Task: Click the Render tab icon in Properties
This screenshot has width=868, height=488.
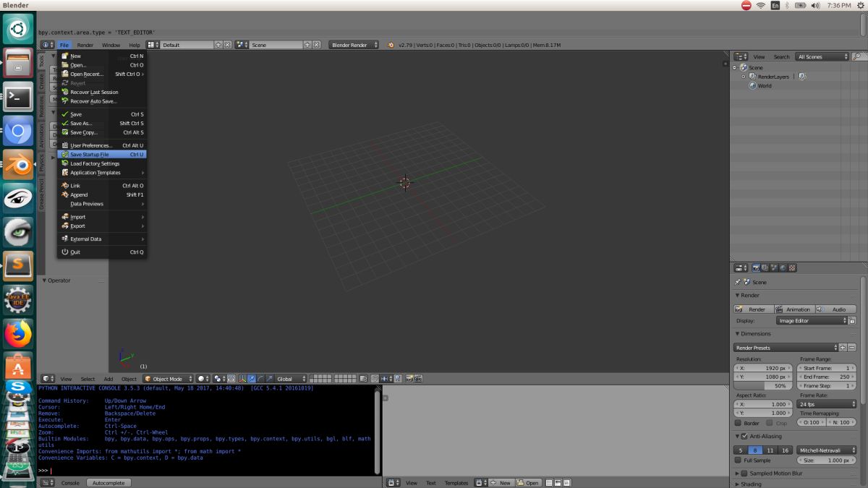Action: [x=756, y=268]
